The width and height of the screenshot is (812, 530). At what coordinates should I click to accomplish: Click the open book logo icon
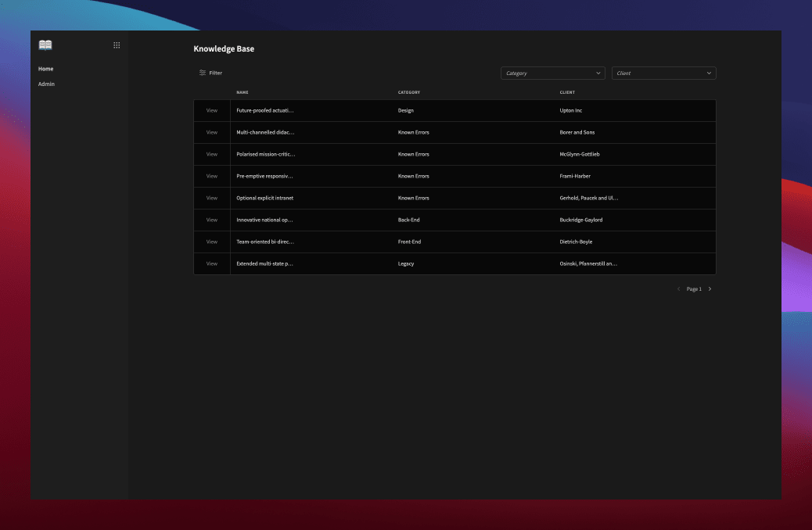pyautogui.click(x=45, y=45)
